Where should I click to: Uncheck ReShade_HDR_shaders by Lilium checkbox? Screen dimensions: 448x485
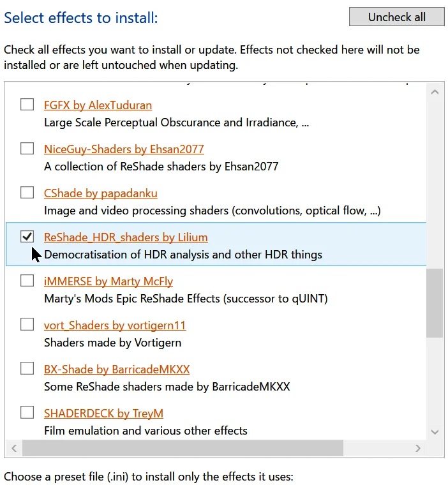point(27,237)
